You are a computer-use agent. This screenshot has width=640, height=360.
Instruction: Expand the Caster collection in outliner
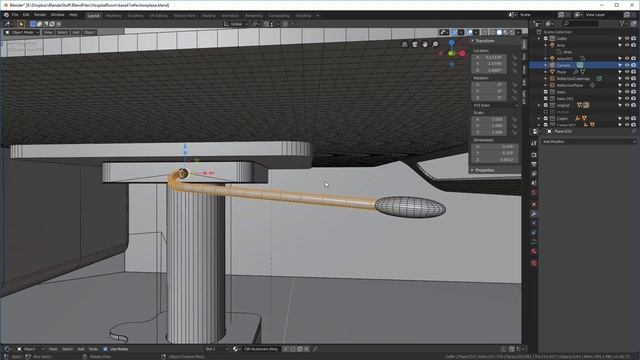tap(539, 118)
